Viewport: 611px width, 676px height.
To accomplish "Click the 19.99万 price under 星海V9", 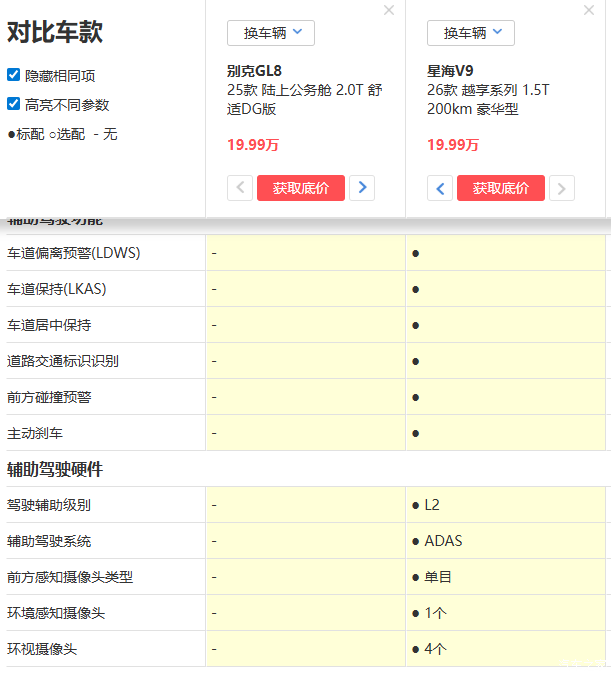I will pos(453,145).
